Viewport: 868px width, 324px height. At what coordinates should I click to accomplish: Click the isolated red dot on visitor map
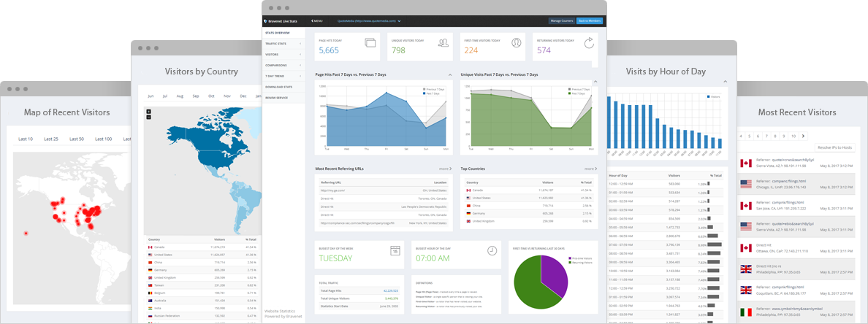(x=26, y=234)
